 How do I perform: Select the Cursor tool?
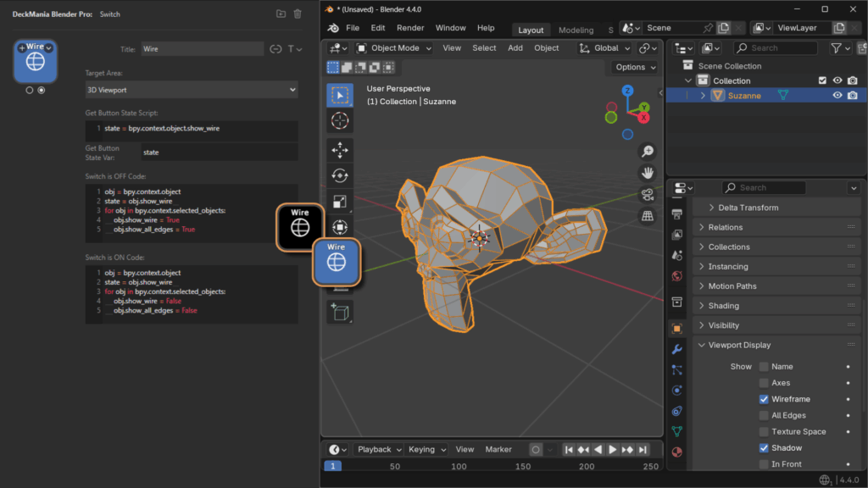(340, 120)
